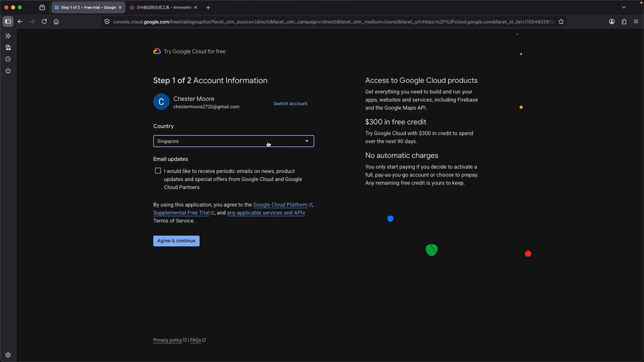Click the Agree & continue button

(176, 241)
